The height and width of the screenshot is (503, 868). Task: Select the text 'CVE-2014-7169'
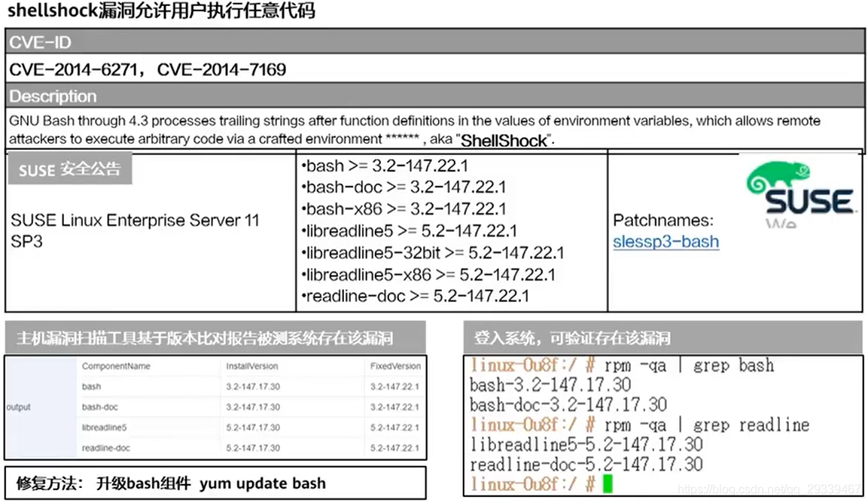221,70
